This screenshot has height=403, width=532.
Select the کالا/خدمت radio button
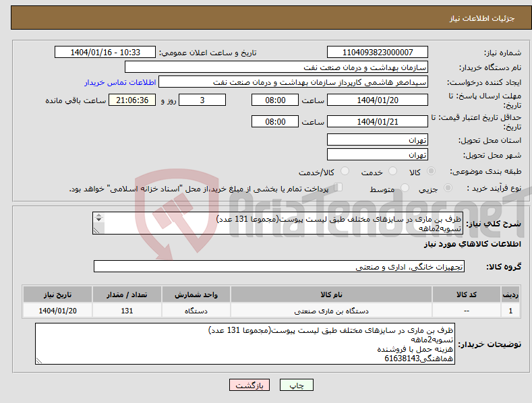[345, 171]
